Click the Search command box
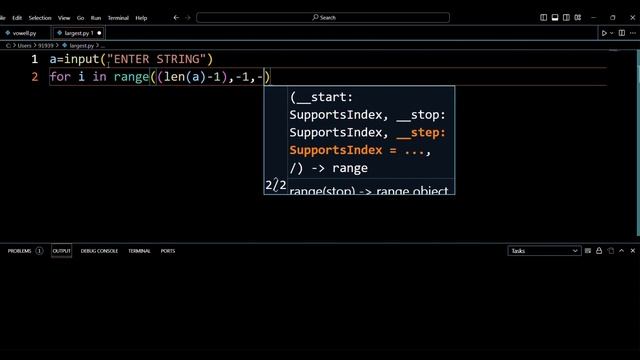Viewport: 640px width, 360px height. pos(323,18)
